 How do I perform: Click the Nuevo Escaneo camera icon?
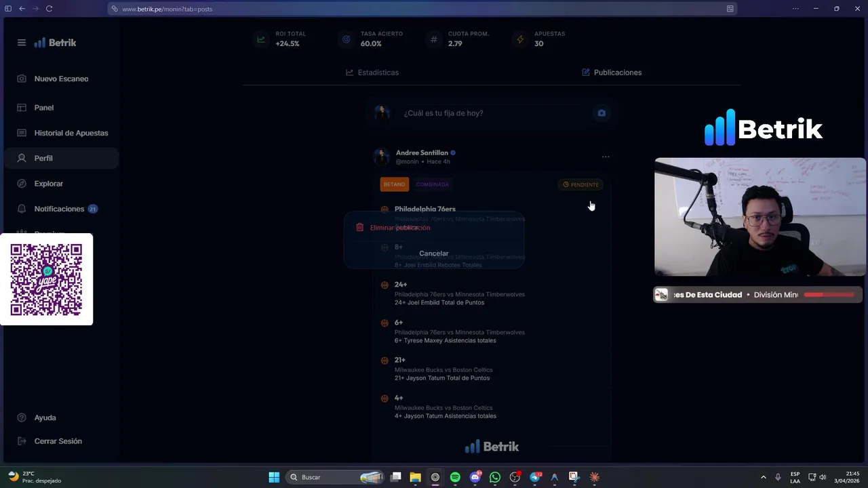(x=22, y=79)
